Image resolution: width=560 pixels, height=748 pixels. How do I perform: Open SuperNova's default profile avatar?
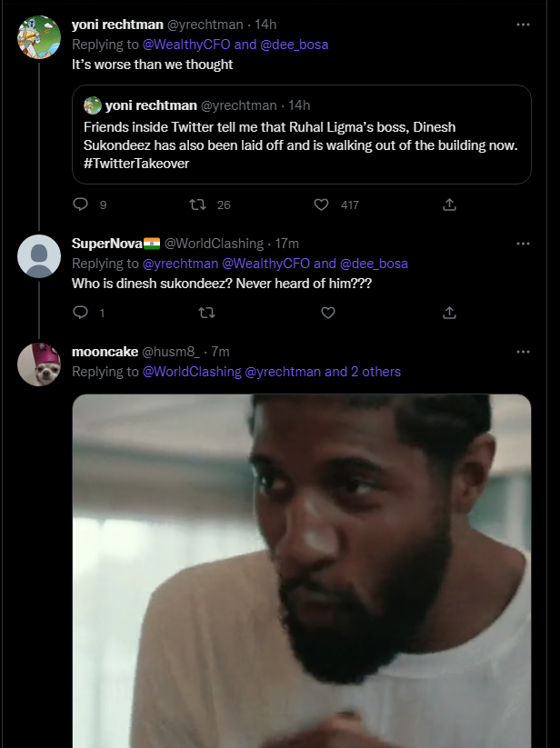click(39, 256)
